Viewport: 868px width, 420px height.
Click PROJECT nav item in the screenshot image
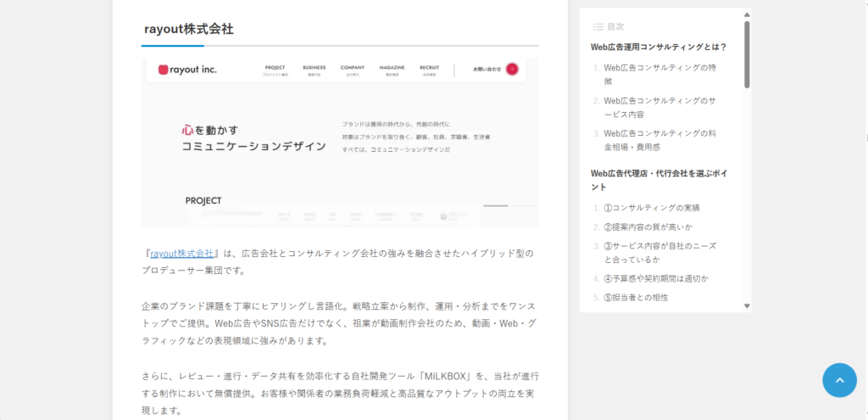[275, 70]
